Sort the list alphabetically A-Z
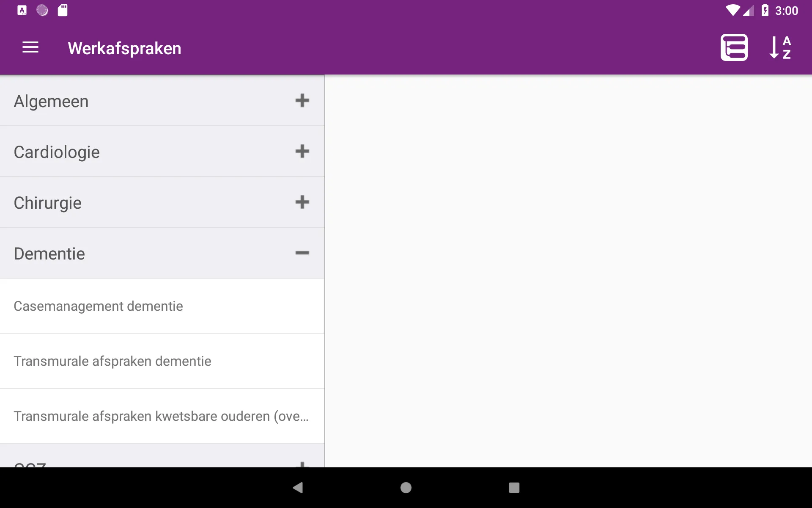Screen dimensions: 812x508 (780, 47)
